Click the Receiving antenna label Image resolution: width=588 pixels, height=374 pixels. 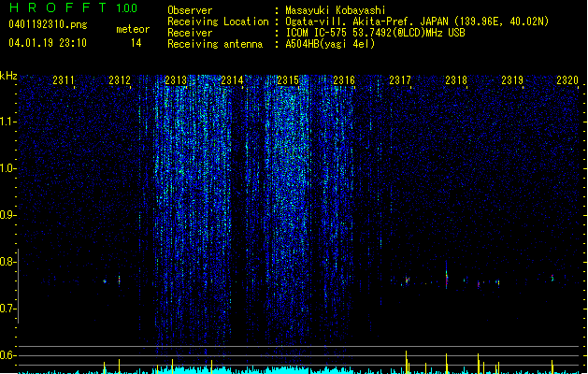coord(215,44)
